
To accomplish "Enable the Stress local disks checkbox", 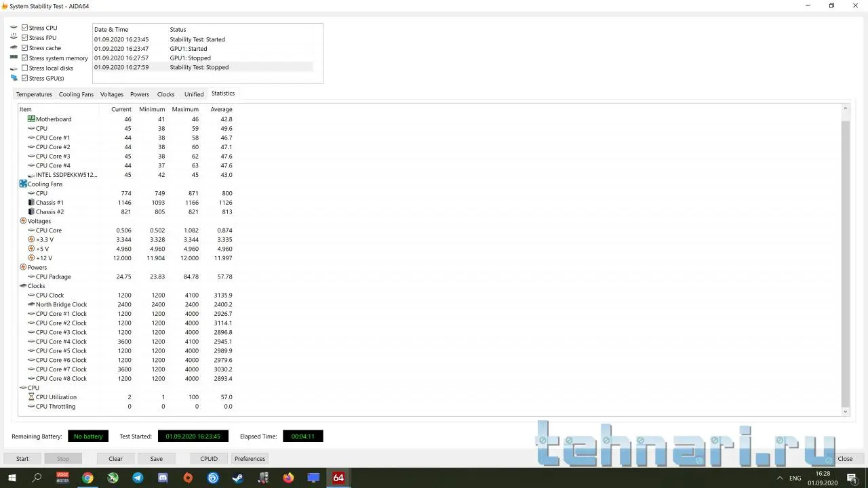I will (25, 68).
